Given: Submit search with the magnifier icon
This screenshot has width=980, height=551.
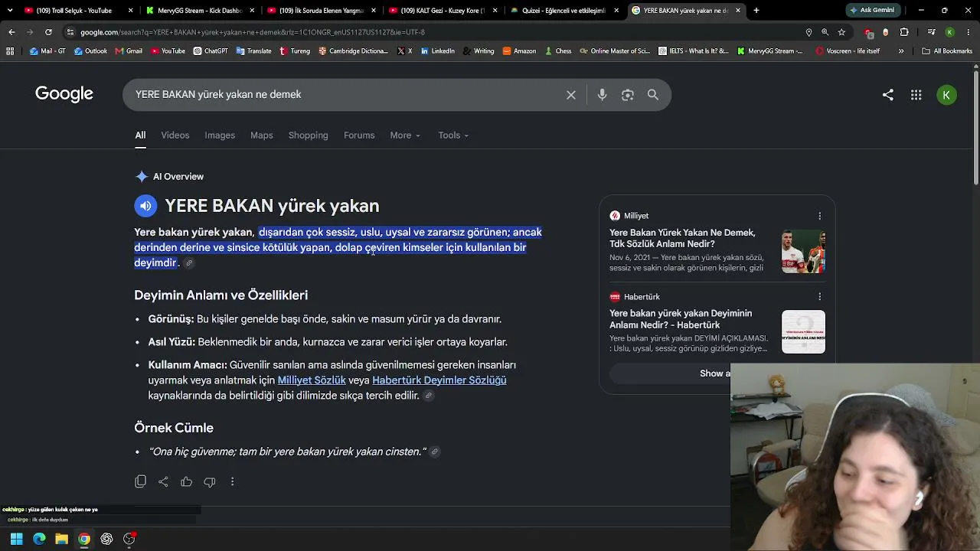Looking at the screenshot, I should 653,95.
